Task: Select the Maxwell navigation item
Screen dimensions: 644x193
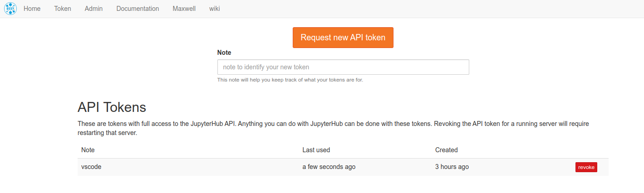Action: coord(184,9)
